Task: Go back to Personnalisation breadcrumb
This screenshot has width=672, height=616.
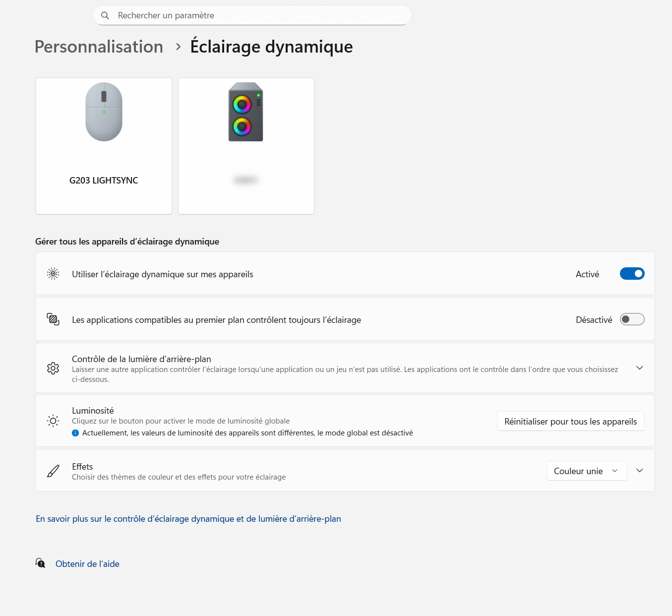Action: coord(99,47)
